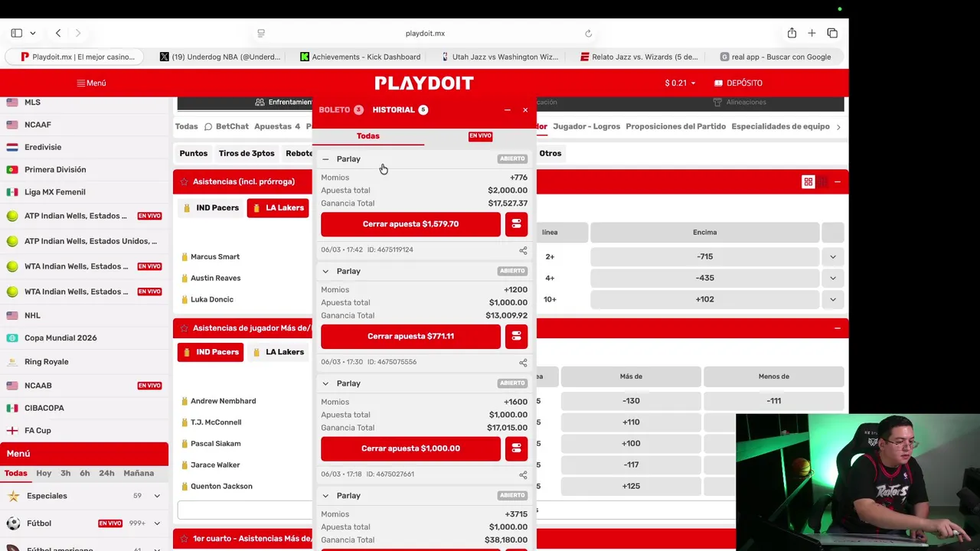
Task: Click the playdoit.mx address bar
Action: (425, 33)
